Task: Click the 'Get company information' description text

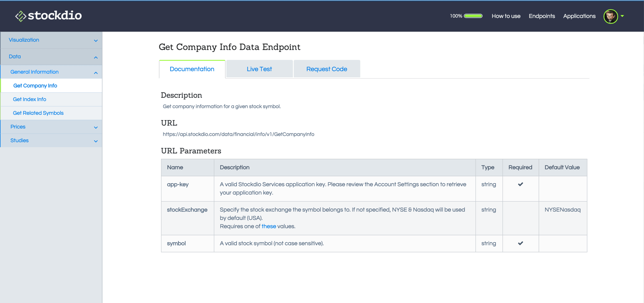Action: [x=222, y=106]
